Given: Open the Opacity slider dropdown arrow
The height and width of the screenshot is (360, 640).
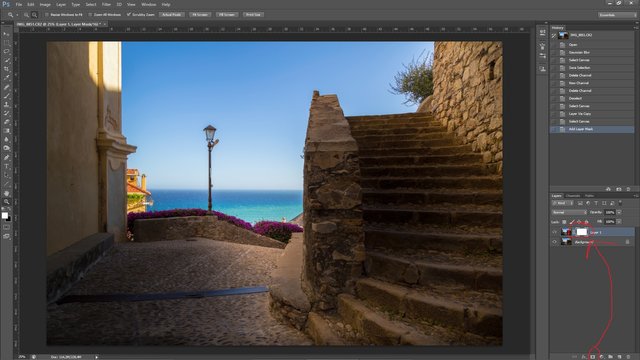Looking at the screenshot, I should point(619,212).
